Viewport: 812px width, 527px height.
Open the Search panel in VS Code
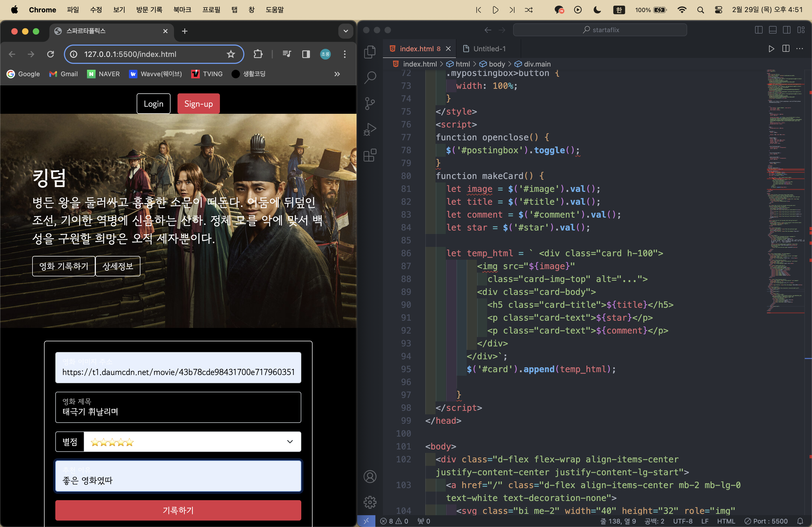370,77
